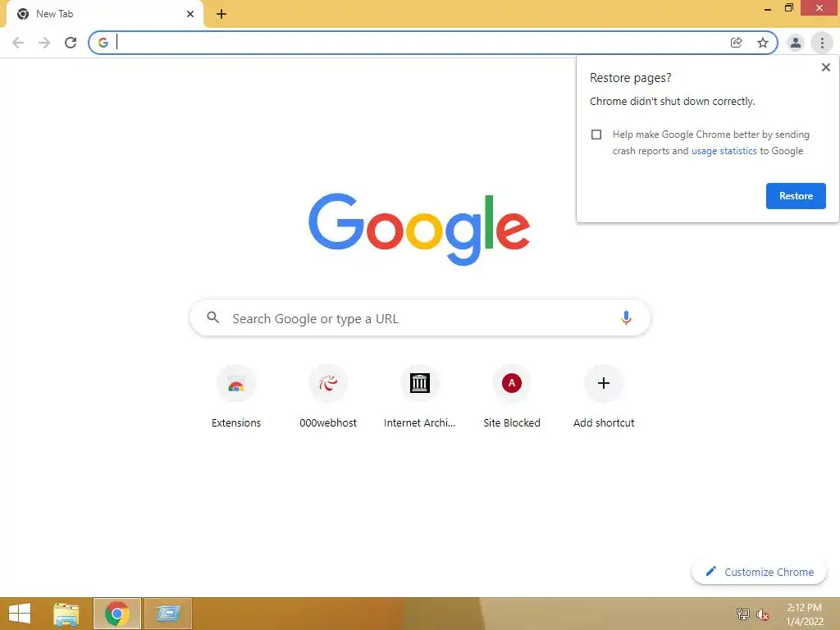Screen dimensions: 840x630
Task: Click the "Restore pages?" heading text
Action: pyautogui.click(x=630, y=78)
